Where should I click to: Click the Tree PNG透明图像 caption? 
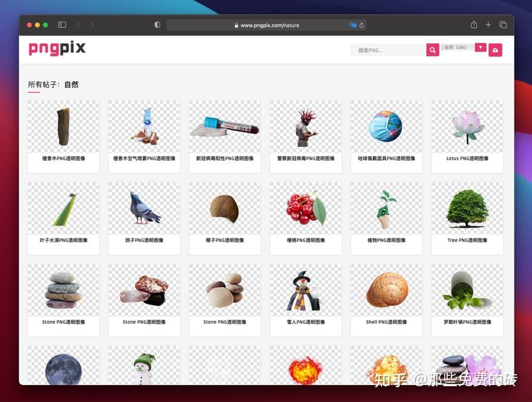(x=467, y=240)
